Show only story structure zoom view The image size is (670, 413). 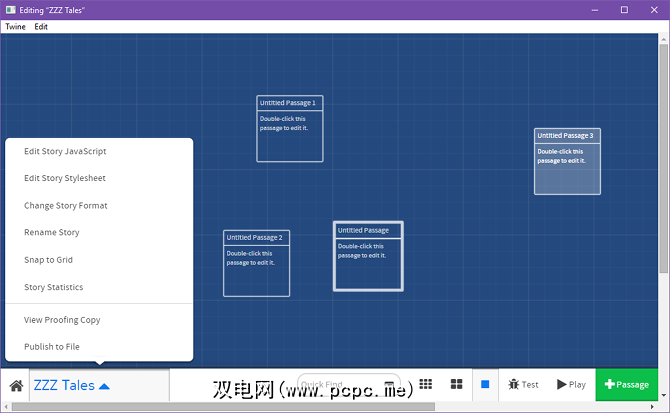coord(426,384)
